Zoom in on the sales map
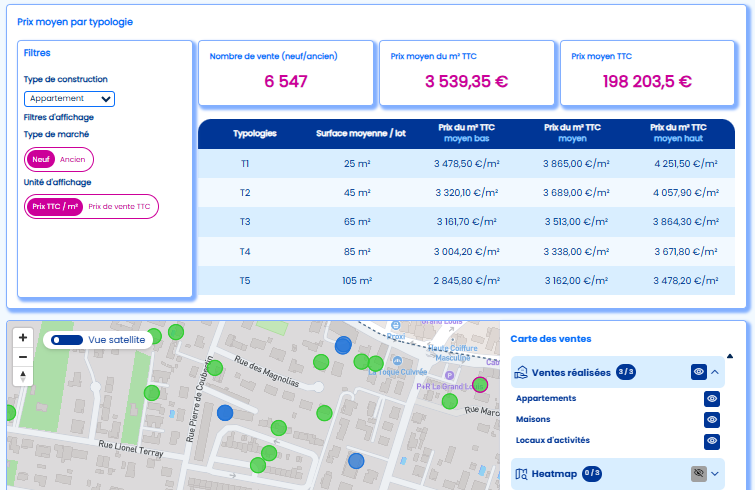The height and width of the screenshot is (490, 755). (x=23, y=338)
